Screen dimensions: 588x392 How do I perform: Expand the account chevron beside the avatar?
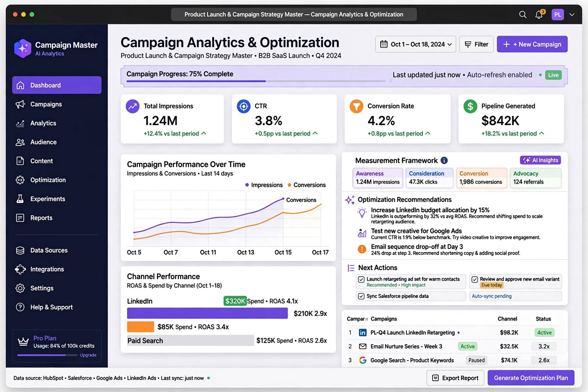(572, 14)
